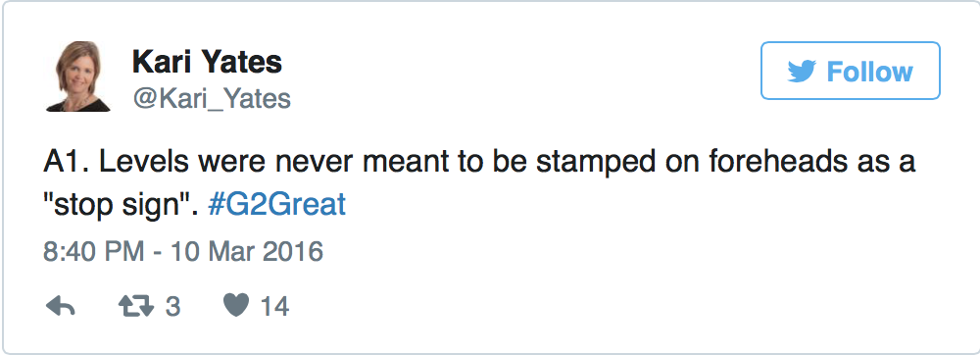Follow Kari Yates using the Follow label
The width and height of the screenshot is (980, 355).
[x=869, y=72]
